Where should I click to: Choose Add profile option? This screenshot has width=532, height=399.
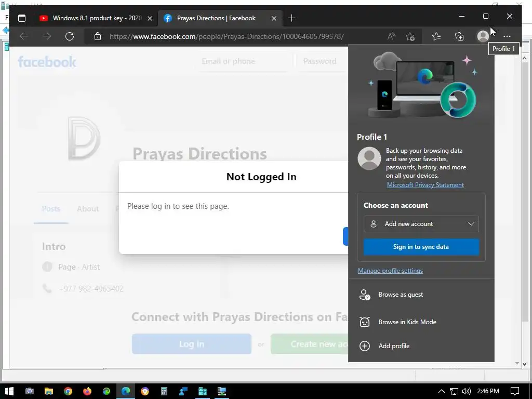point(421,346)
